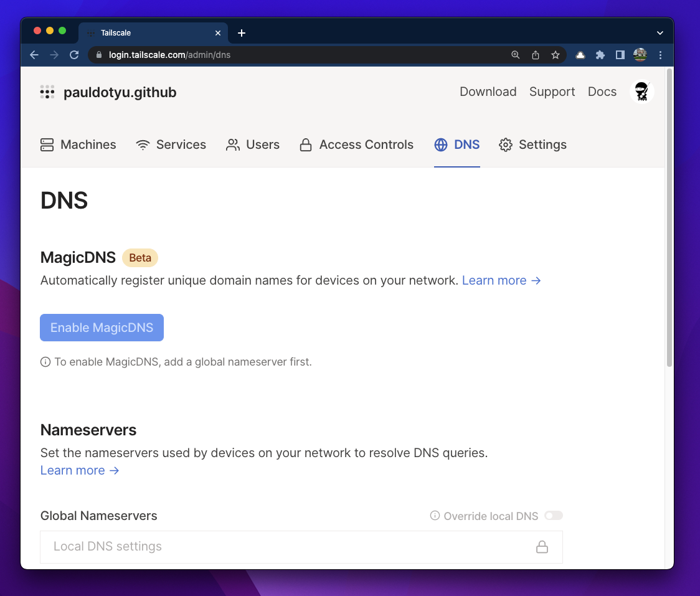700x596 pixels.
Task: Bookmark this page with the star icon
Action: [555, 55]
